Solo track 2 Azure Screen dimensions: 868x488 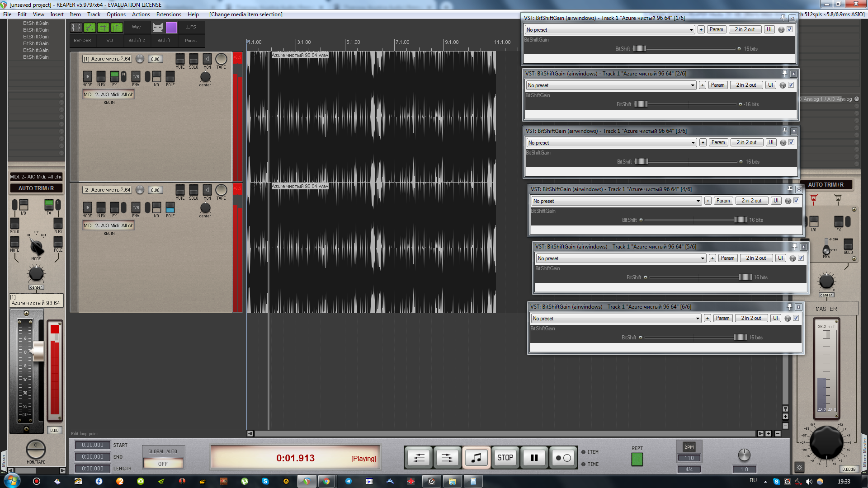click(193, 190)
